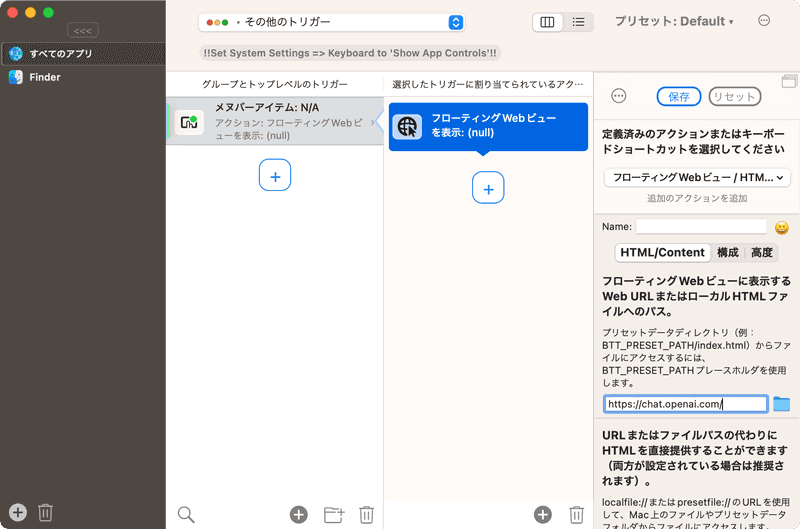Delete action with trash icon in action column
Viewport: 800px width, 529px height.
577,515
